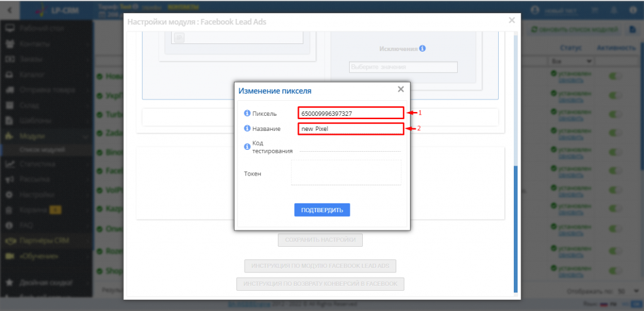Open ИНСТРУКЦИЯ ПО МОДУЛЮ FACEBOOK LEAD ADS
Screen dimensions: 644x311
click(x=320, y=266)
